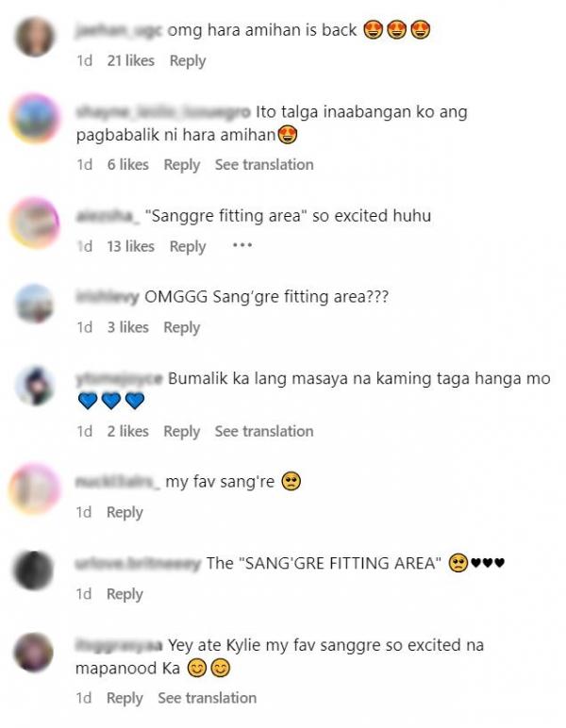The width and height of the screenshot is (566, 728).
Task: Open the avatar on the 'omg hara amihan is back' comment
Action: click(34, 37)
